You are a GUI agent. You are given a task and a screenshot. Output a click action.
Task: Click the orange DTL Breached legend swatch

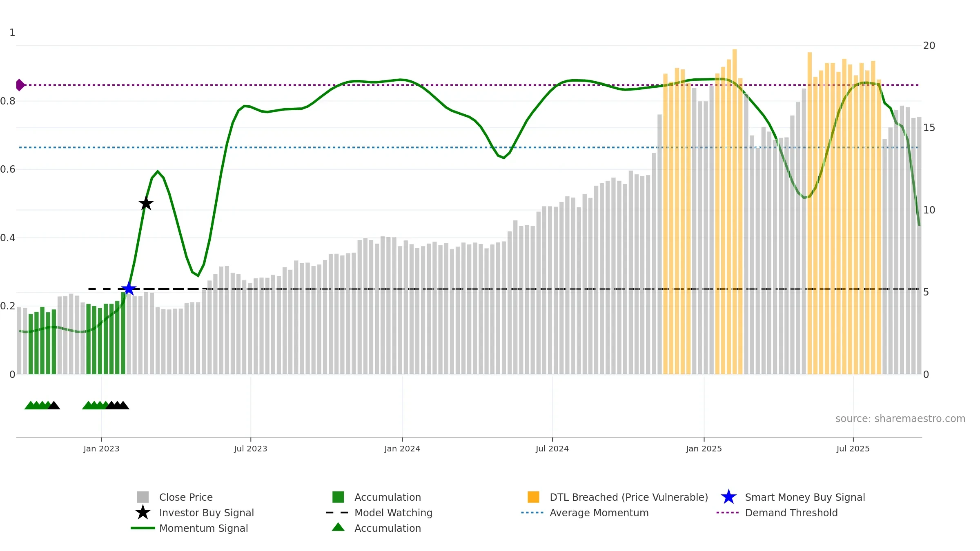click(533, 497)
